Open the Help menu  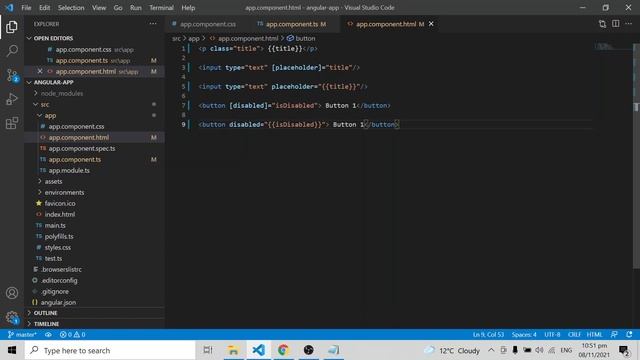tap(188, 8)
